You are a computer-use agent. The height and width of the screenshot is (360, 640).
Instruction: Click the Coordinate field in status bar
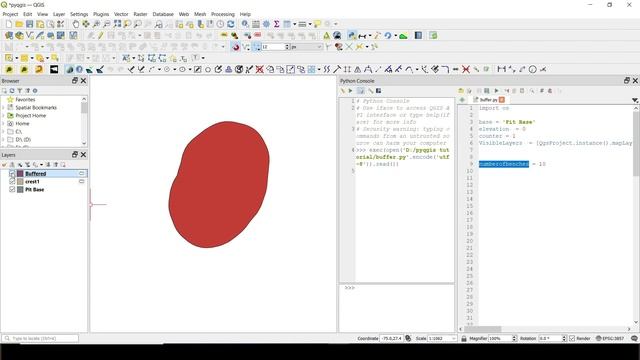click(391, 338)
